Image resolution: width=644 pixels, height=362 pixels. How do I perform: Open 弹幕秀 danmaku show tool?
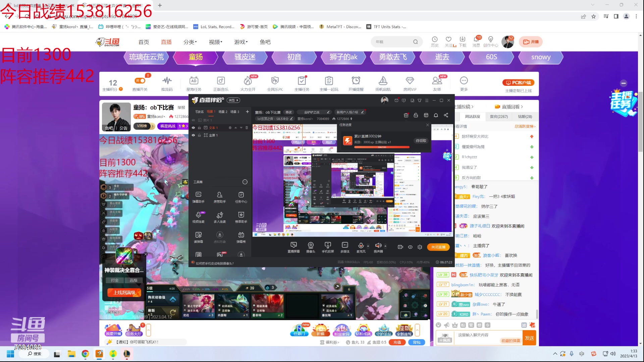tap(241, 237)
